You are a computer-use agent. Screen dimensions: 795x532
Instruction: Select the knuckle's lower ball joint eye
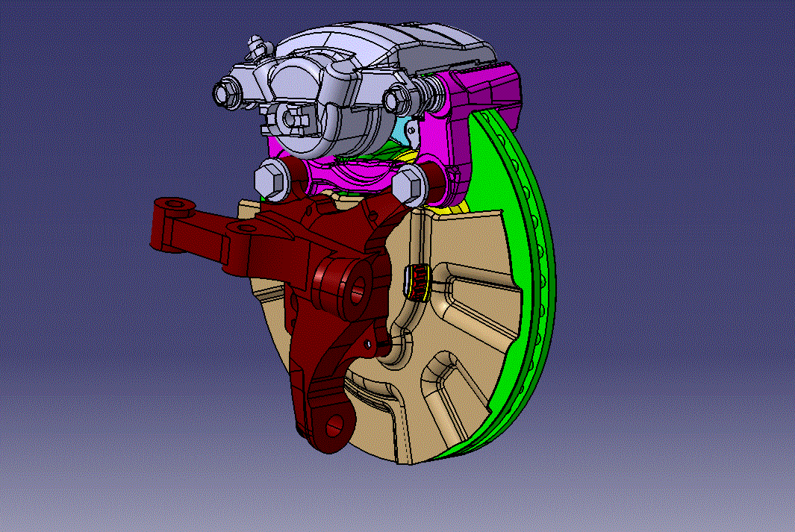click(334, 427)
